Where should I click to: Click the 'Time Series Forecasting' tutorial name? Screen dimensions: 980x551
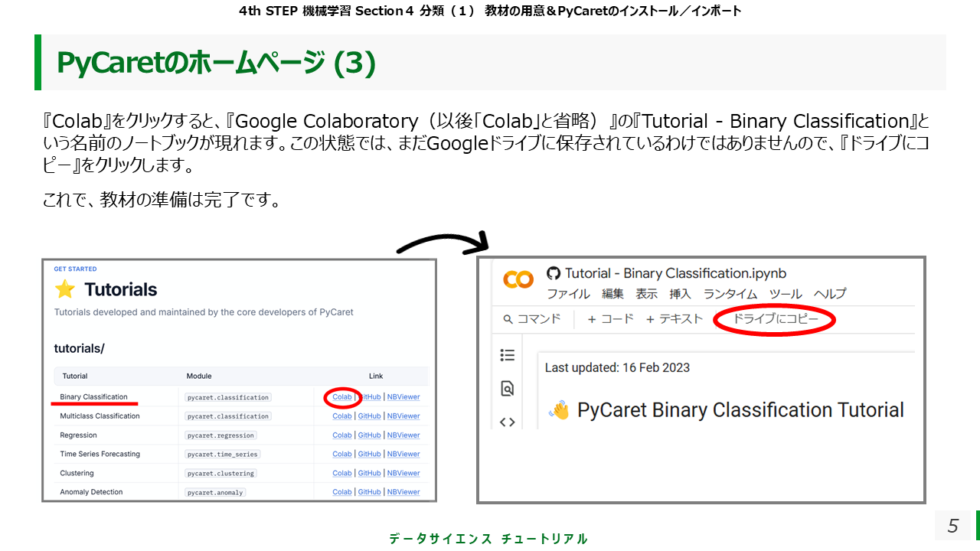100,454
